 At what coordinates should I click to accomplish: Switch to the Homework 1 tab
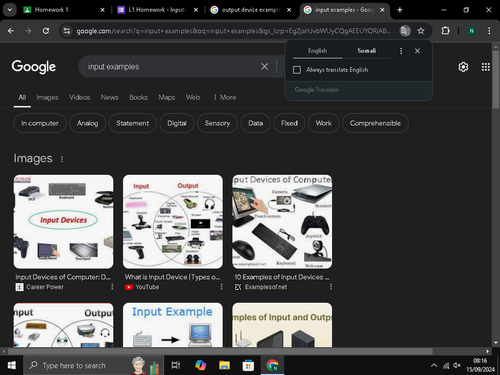pos(62,10)
